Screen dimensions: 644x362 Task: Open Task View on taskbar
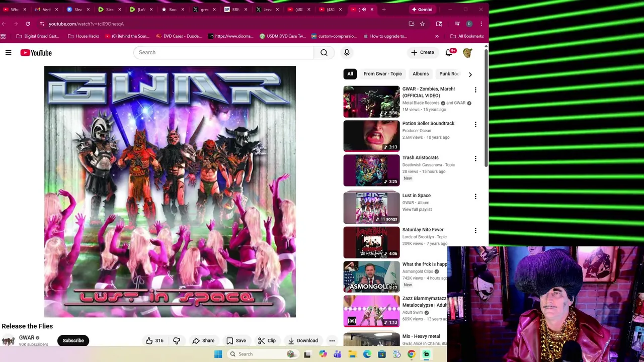307,354
